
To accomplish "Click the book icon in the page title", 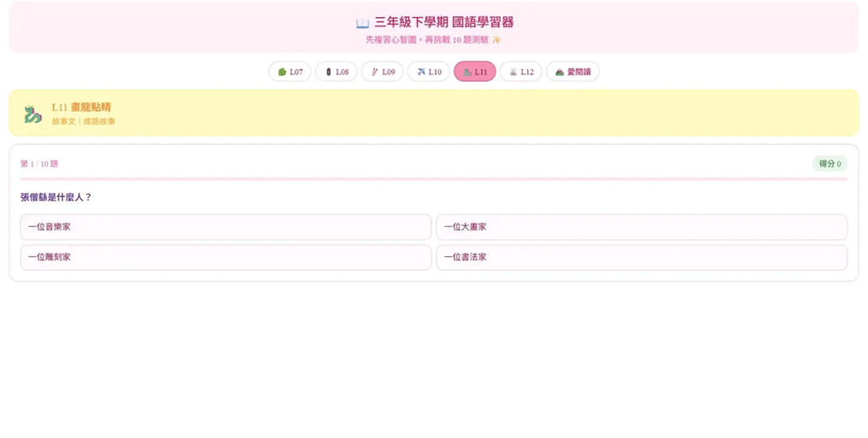I will pyautogui.click(x=362, y=23).
